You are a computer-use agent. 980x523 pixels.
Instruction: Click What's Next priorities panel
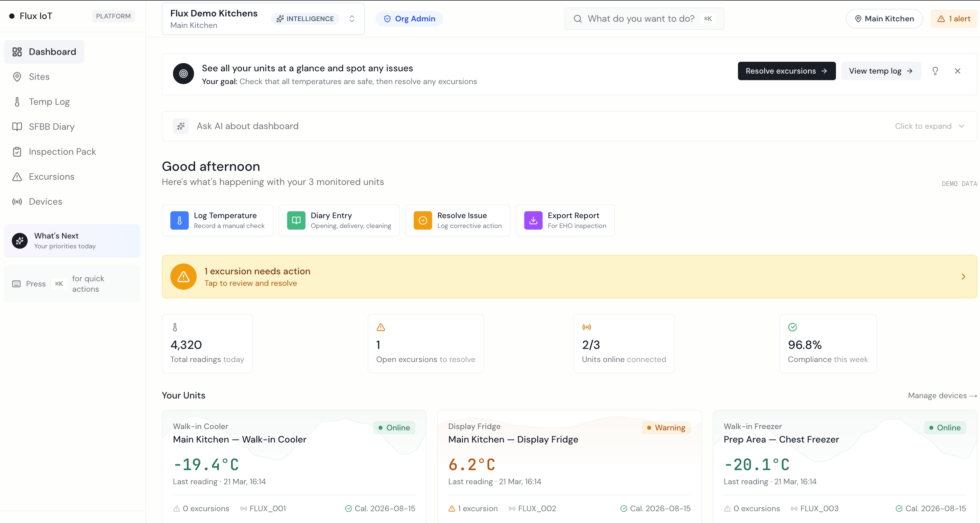coord(72,240)
